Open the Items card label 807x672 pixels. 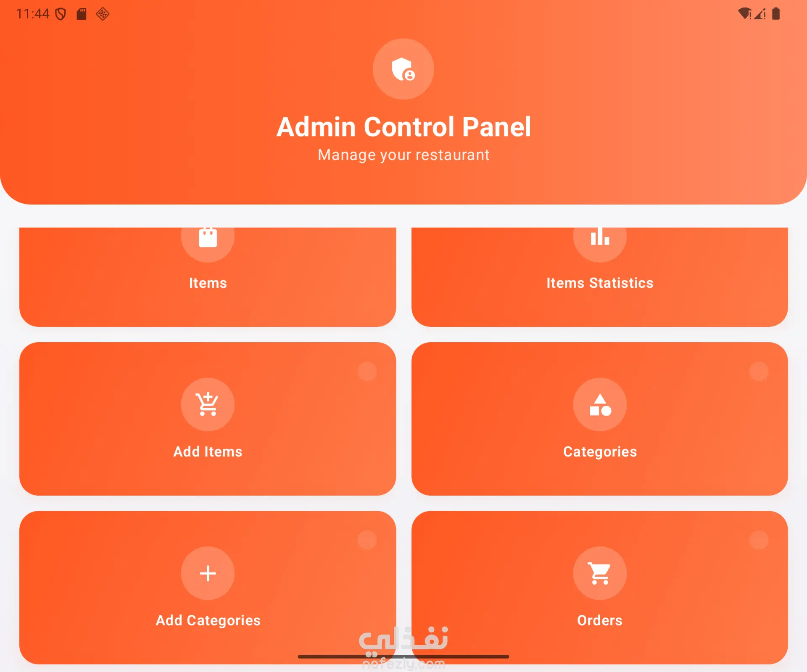click(208, 283)
